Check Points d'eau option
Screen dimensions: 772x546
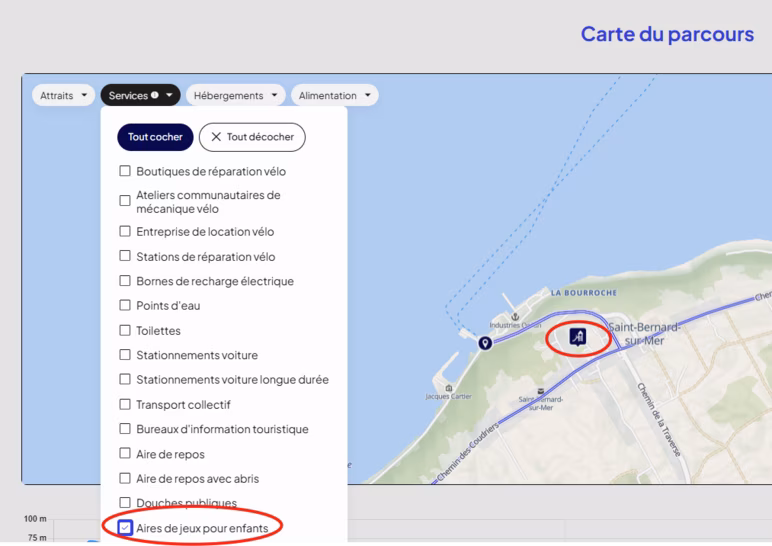point(125,305)
